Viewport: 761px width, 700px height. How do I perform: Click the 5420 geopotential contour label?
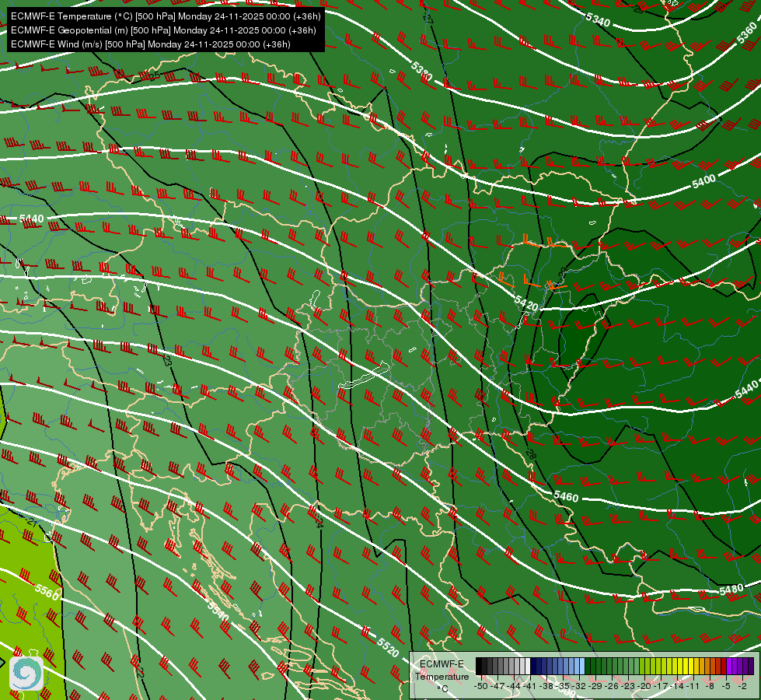click(x=526, y=303)
